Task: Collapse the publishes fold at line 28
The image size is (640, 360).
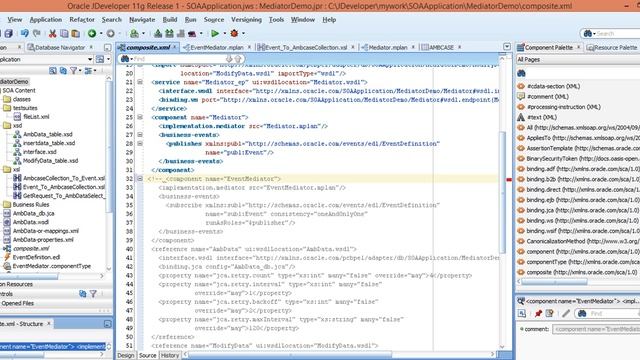Action: pyautogui.click(x=140, y=143)
